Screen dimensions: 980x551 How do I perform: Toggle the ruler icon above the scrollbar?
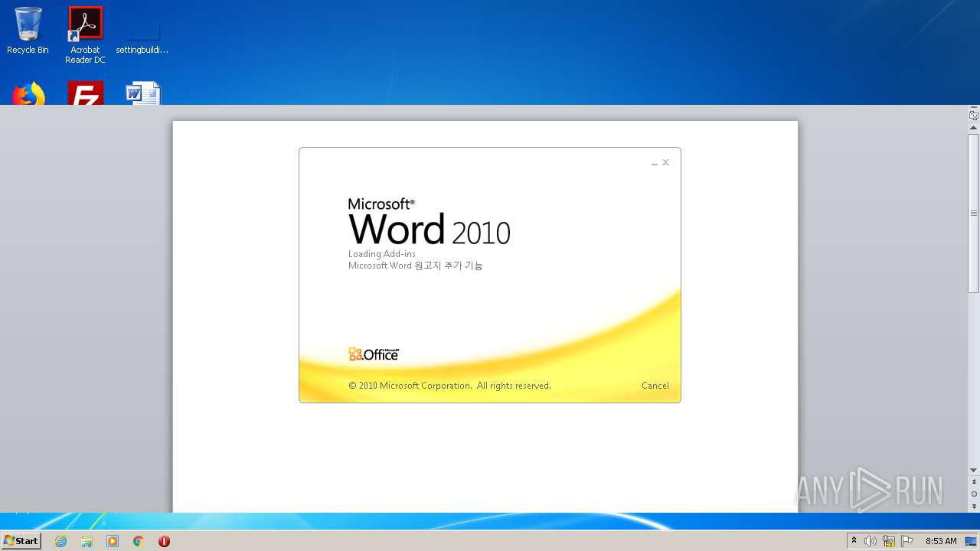pyautogui.click(x=974, y=116)
